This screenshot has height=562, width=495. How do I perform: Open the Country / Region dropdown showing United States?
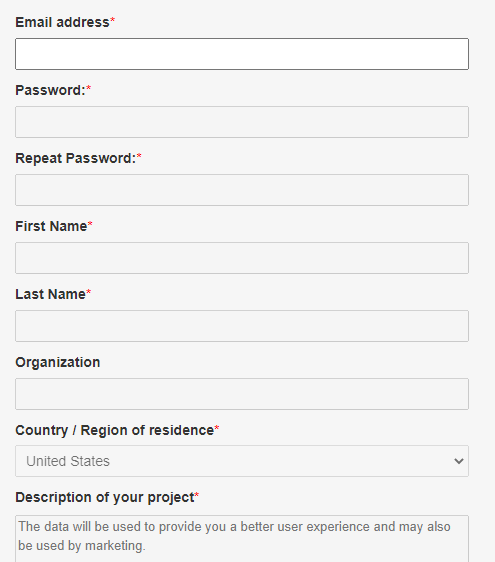point(242,461)
